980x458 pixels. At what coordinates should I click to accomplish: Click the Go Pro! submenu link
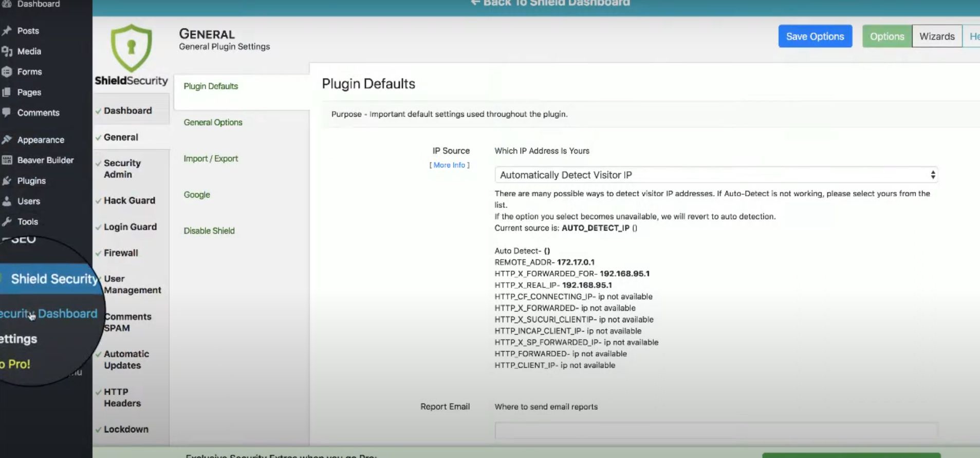tap(15, 364)
